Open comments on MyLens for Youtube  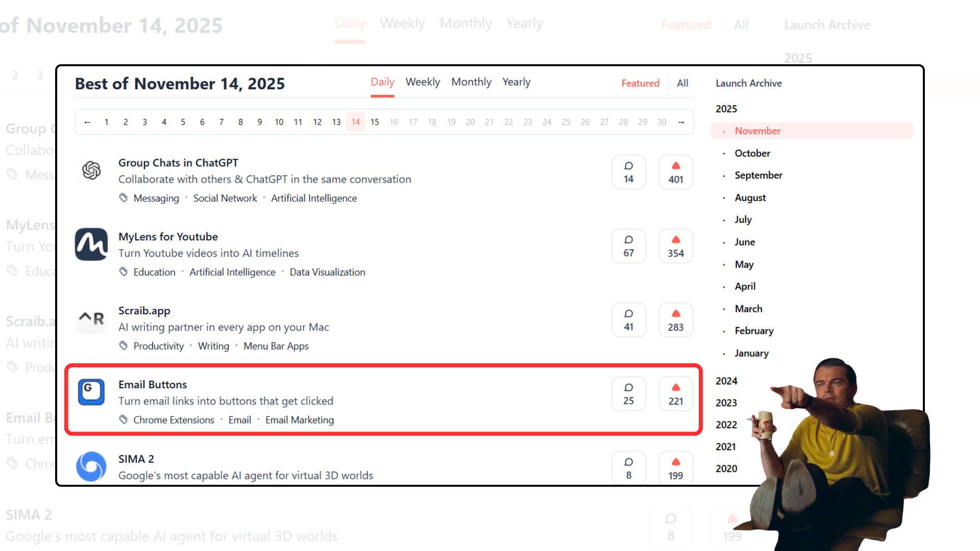pos(628,246)
